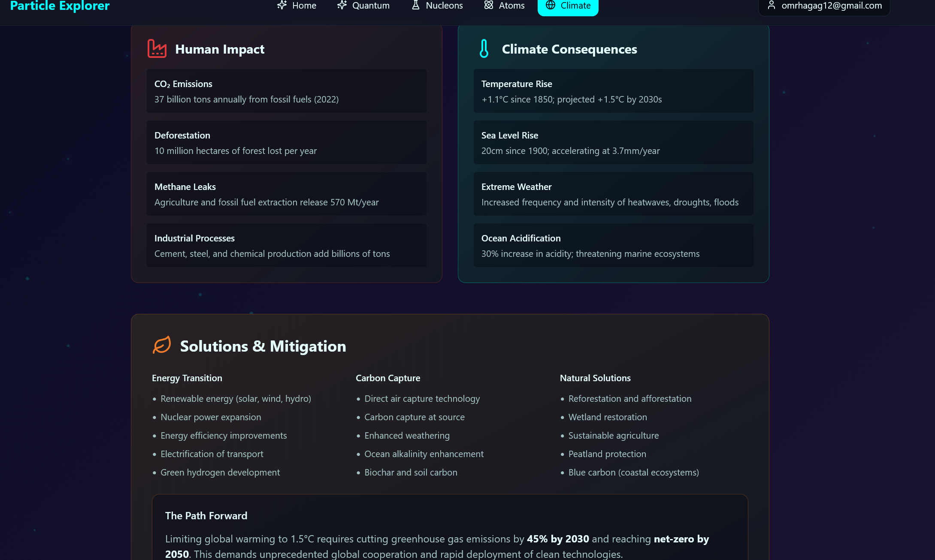The height and width of the screenshot is (560, 935).
Task: Select the Sea Level Rise card
Action: click(x=613, y=142)
